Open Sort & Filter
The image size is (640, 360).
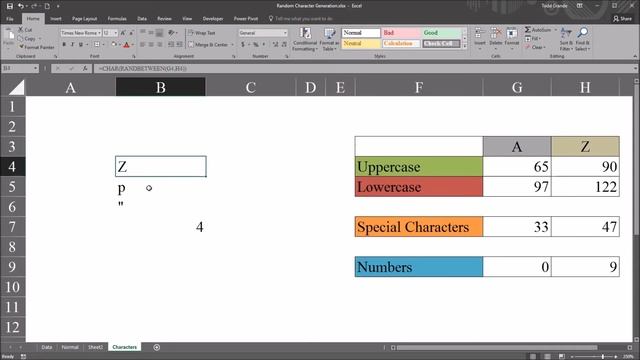(x=566, y=39)
